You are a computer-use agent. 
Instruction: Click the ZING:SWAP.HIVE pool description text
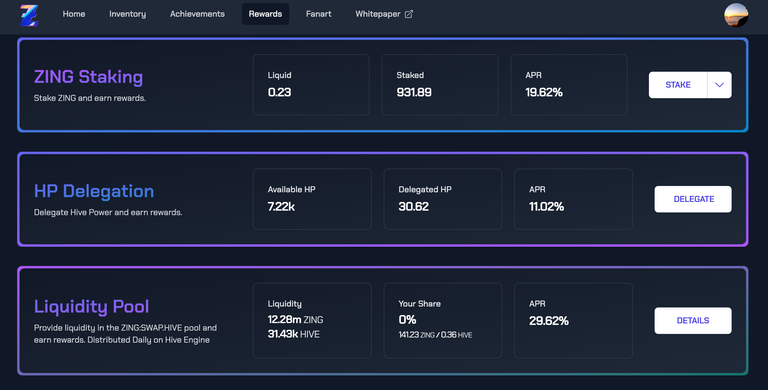tap(125, 334)
